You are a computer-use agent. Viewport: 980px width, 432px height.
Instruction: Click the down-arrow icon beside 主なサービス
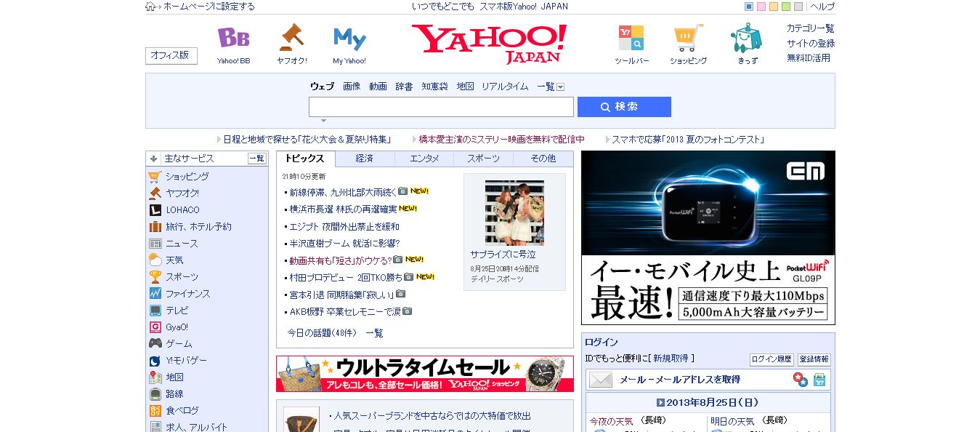click(154, 158)
